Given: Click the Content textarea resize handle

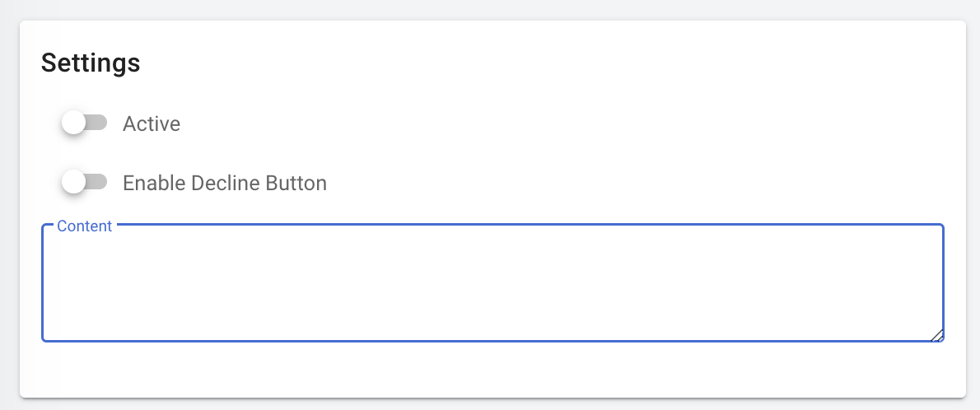Looking at the screenshot, I should pyautogui.click(x=937, y=335).
